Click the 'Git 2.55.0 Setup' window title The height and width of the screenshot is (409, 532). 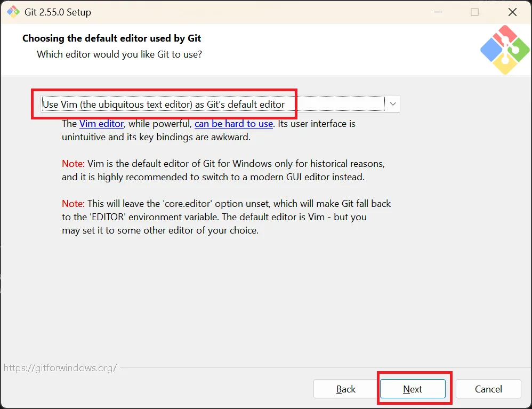(x=58, y=12)
